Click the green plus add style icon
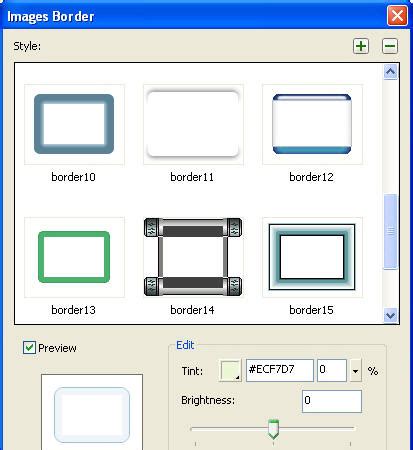Viewport: 413px width, 450px height. (x=361, y=46)
